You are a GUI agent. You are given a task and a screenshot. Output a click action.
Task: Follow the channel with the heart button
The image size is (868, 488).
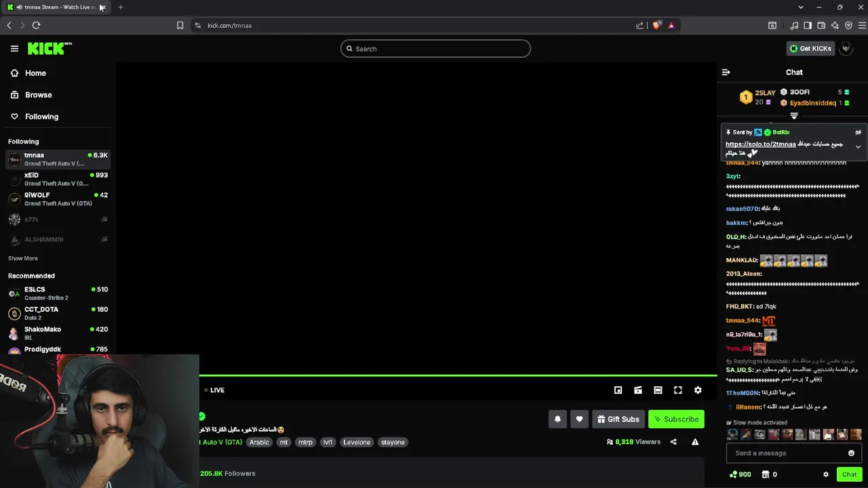579,419
